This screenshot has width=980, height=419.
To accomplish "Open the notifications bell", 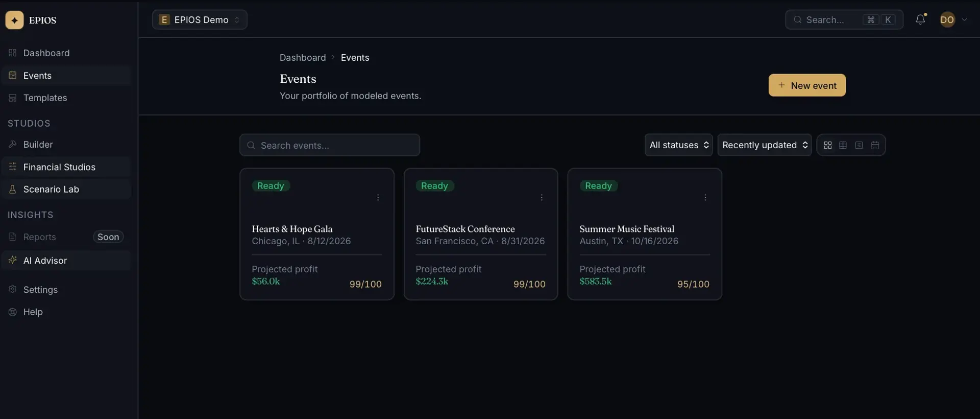I will point(920,19).
